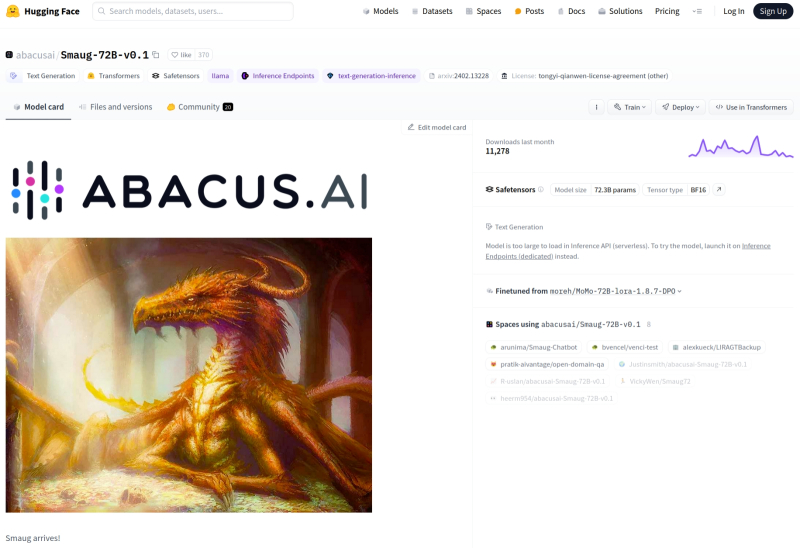Open the tensor details arrow icon
The image size is (800, 548).
[719, 189]
